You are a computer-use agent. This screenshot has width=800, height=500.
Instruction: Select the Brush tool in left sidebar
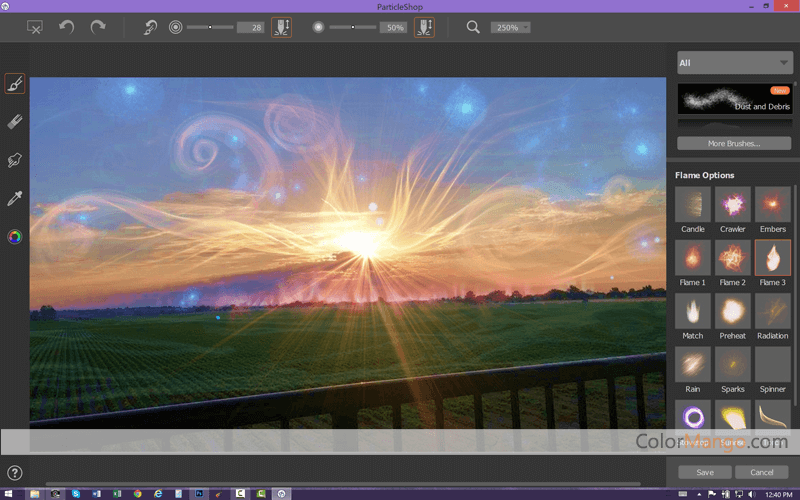[x=15, y=84]
